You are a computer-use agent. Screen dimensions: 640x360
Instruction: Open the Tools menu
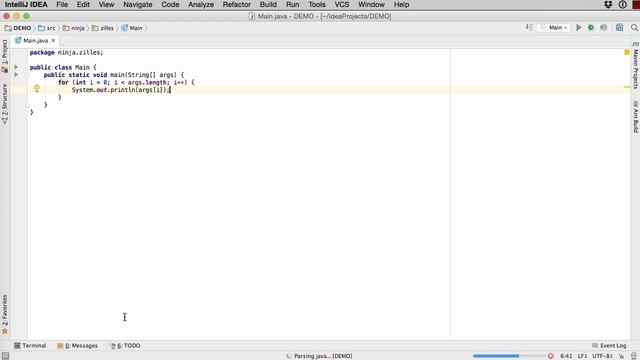coord(317,4)
